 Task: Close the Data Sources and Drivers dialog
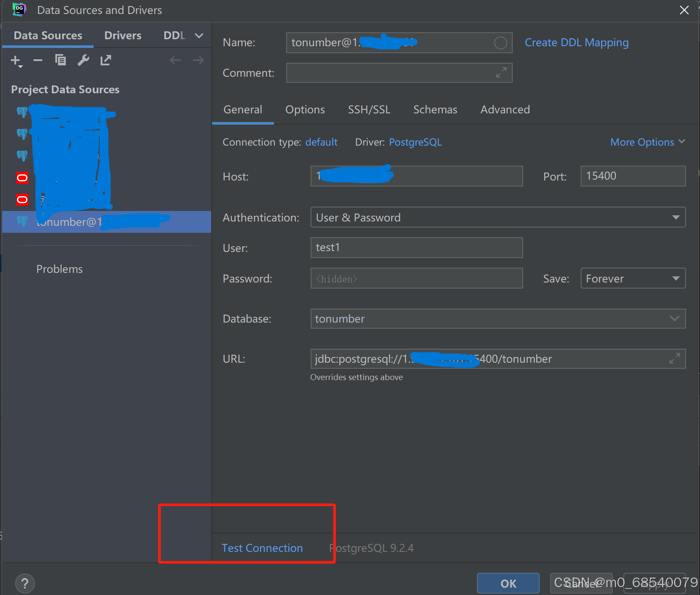click(x=684, y=10)
